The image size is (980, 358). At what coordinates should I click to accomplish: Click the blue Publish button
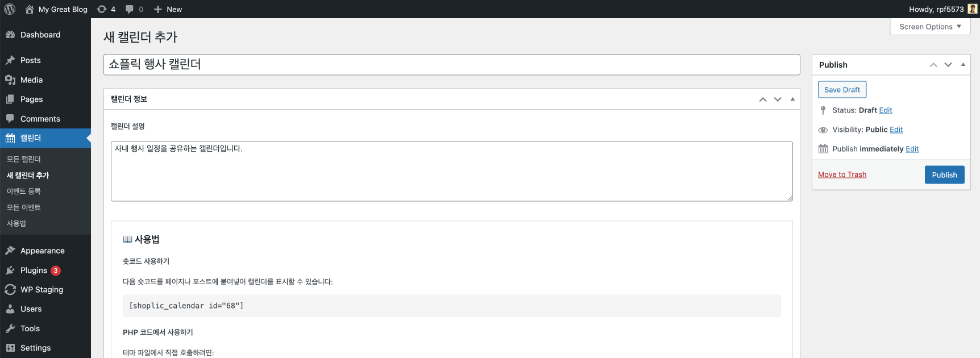(944, 175)
